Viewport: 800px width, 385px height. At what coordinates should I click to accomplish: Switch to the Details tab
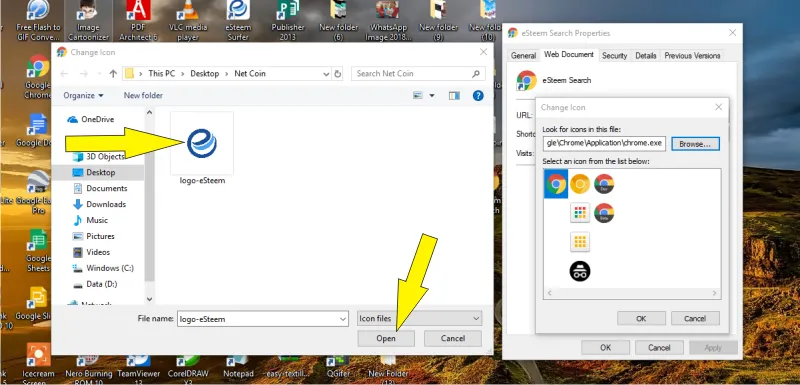[645, 56]
